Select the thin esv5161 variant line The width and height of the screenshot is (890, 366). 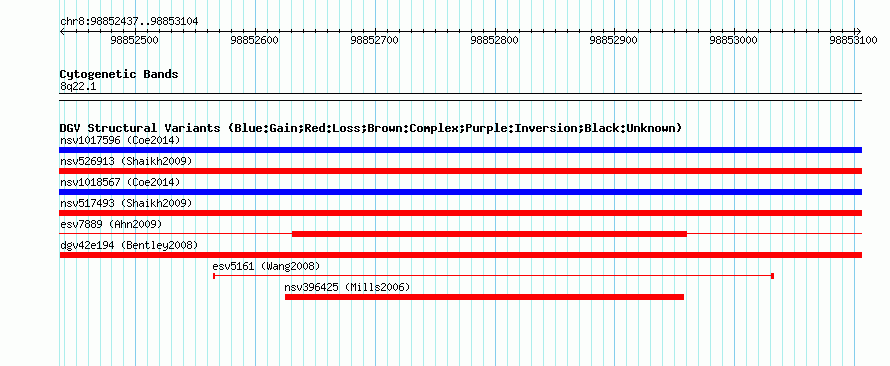click(493, 276)
